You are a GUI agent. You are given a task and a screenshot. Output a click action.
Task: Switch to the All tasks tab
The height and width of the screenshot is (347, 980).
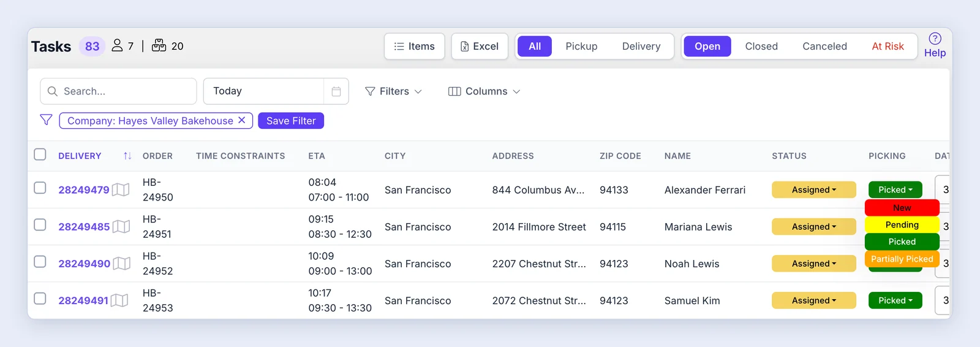(x=535, y=47)
